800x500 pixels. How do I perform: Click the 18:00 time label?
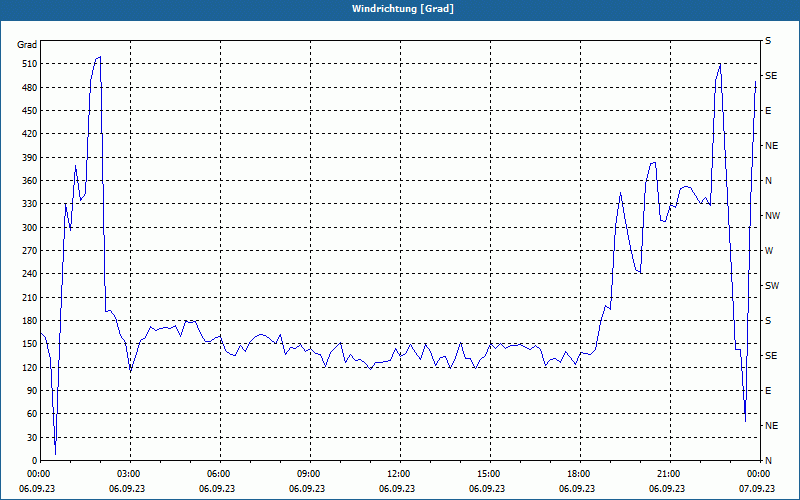[578, 474]
